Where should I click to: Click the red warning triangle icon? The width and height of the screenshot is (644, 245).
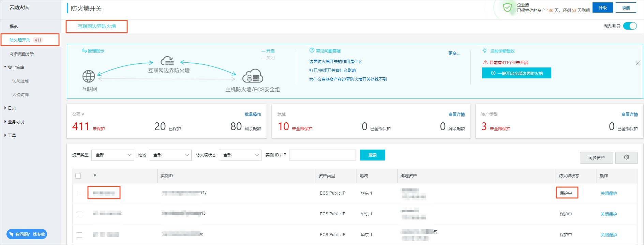pos(485,62)
